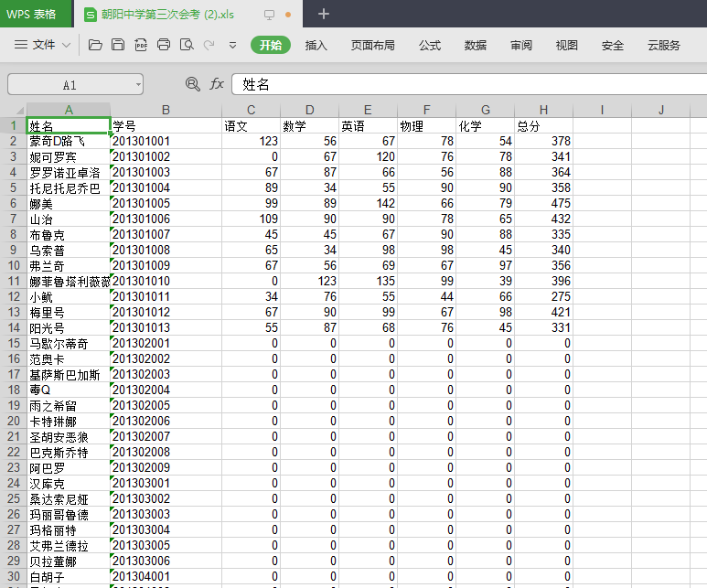Export to PDF icon in toolbar
The height and width of the screenshot is (588, 707).
[141, 45]
